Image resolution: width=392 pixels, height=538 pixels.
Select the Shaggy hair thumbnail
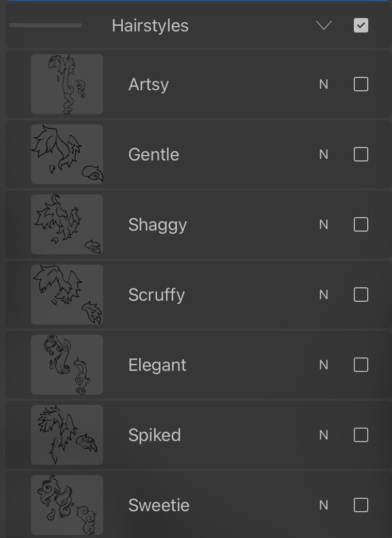[x=67, y=224]
